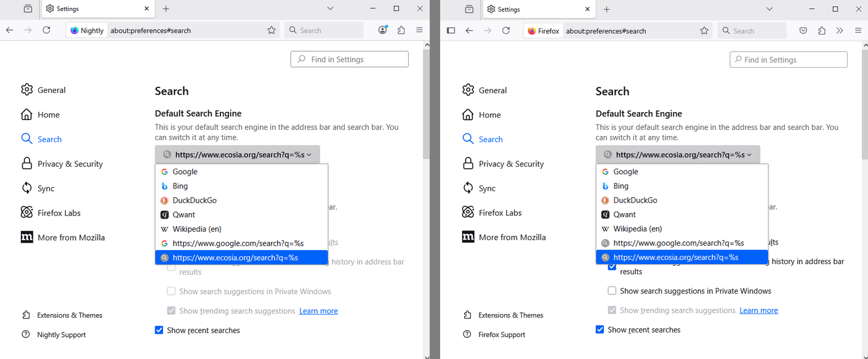The width and height of the screenshot is (868, 359).
Task: Toggle Private Windows search suggestions in Nightly
Action: [x=171, y=291]
